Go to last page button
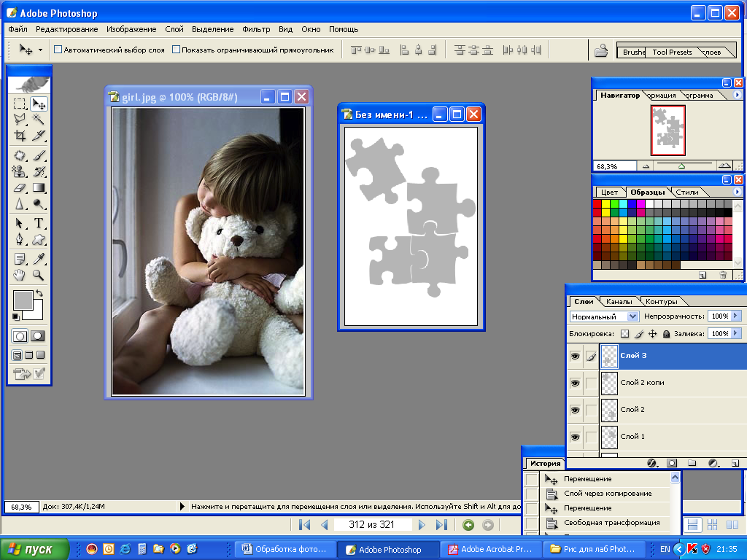This screenshot has width=747, height=560. 441,525
